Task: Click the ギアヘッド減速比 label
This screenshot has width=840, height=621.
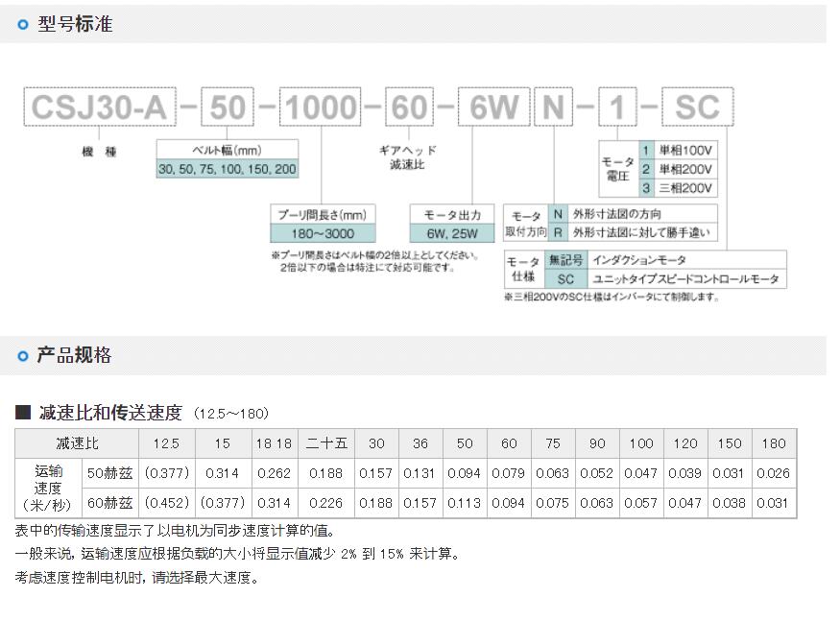Action: coord(408,157)
